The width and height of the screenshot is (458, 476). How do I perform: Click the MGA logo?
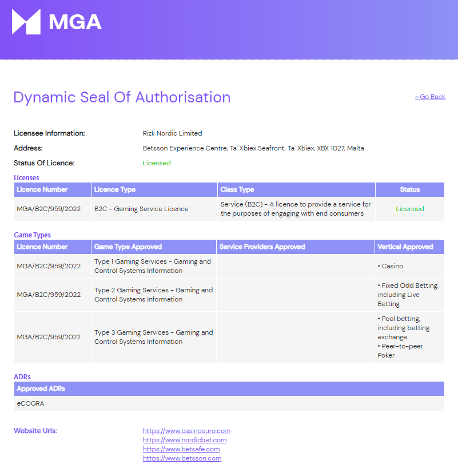(57, 22)
